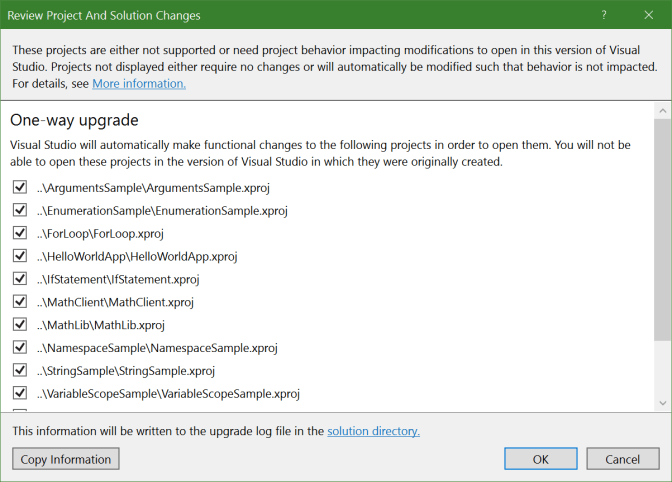
Task: Click the Help question mark icon
Action: coord(604,16)
